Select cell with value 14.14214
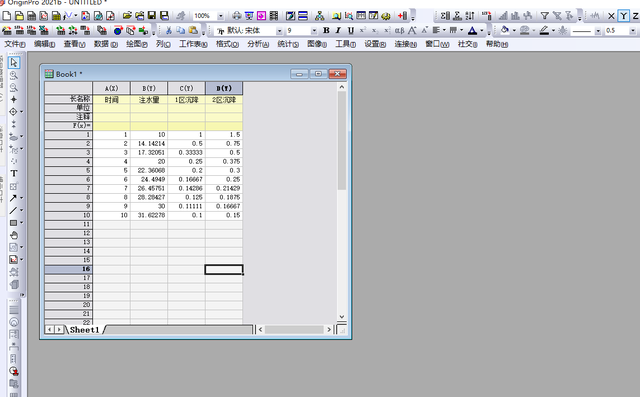Image resolution: width=640 pixels, height=397 pixels. [x=149, y=143]
